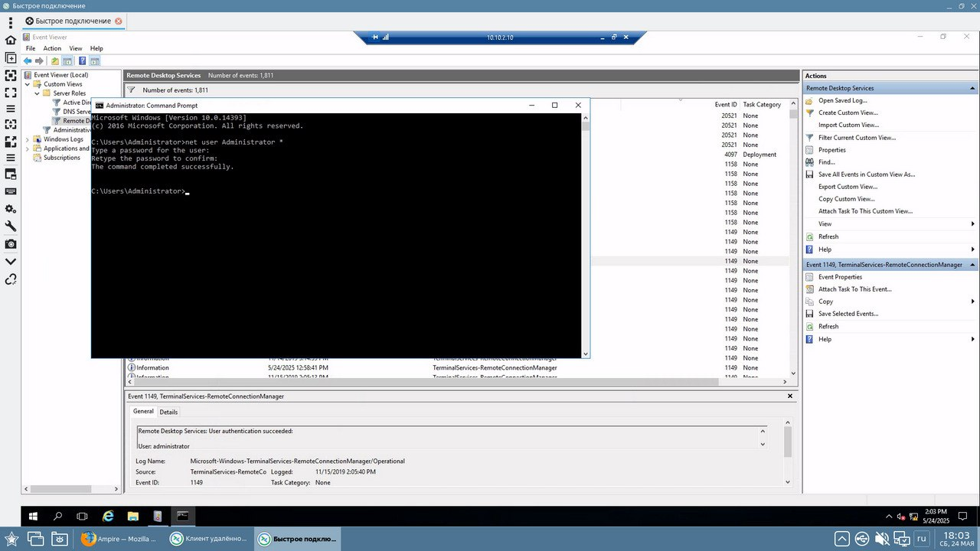Click the keyboard icon in left sidebar
This screenshot has height=551, width=980.
(11, 191)
